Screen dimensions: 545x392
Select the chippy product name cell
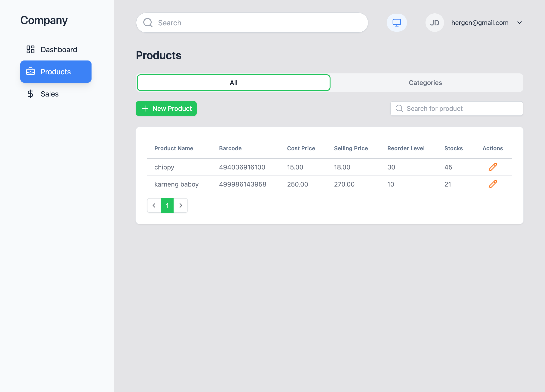tap(164, 167)
